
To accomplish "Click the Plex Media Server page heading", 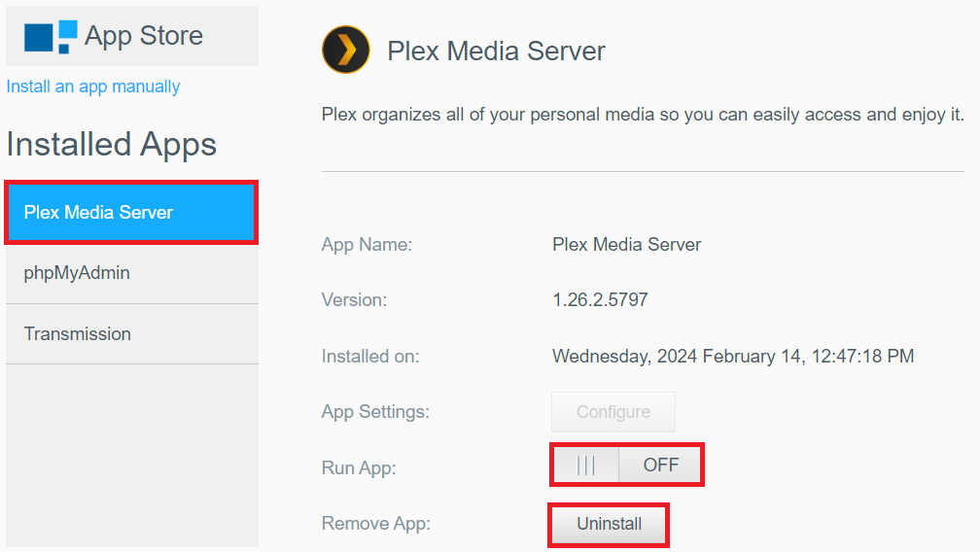I will point(496,52).
